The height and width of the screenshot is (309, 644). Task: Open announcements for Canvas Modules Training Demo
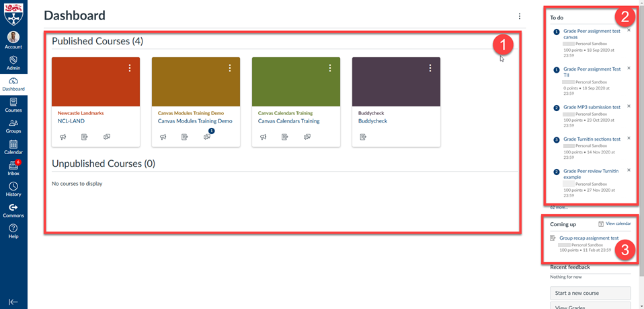click(163, 137)
